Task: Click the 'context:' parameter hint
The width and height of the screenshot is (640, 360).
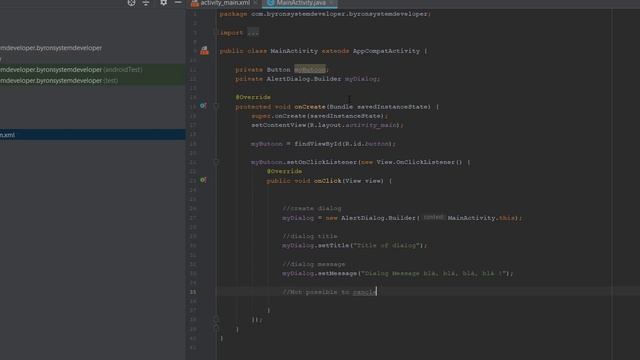Action: coord(433,218)
